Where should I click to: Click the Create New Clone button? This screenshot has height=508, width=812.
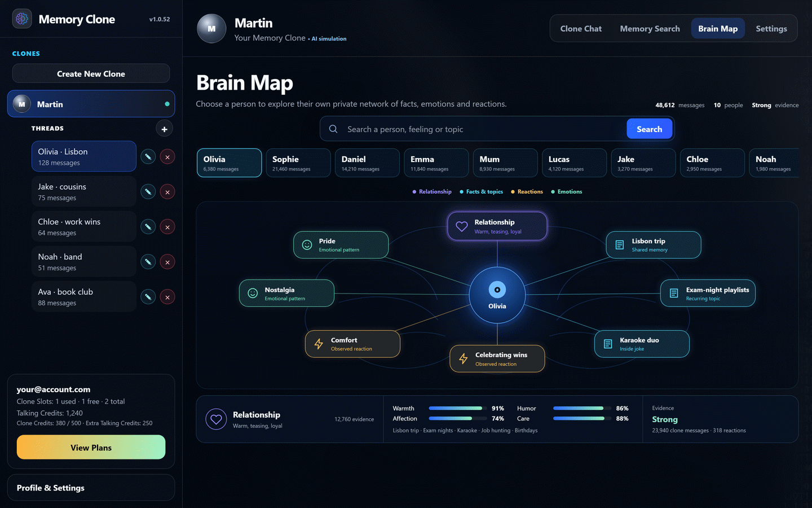91,73
